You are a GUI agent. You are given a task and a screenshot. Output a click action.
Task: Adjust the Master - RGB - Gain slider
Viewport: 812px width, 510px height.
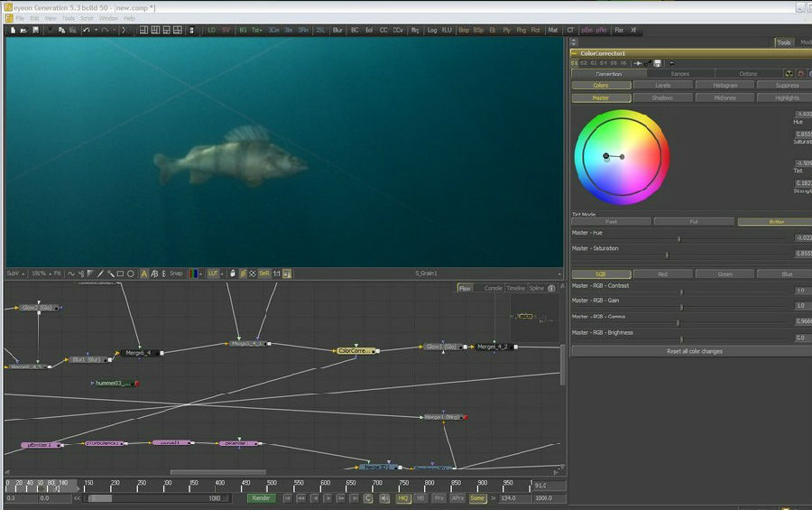pos(681,308)
